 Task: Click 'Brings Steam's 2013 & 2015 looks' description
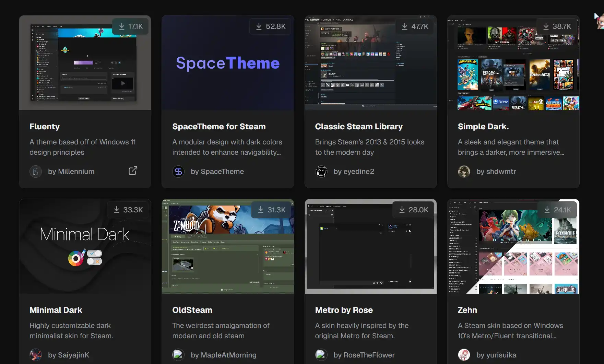(x=370, y=147)
